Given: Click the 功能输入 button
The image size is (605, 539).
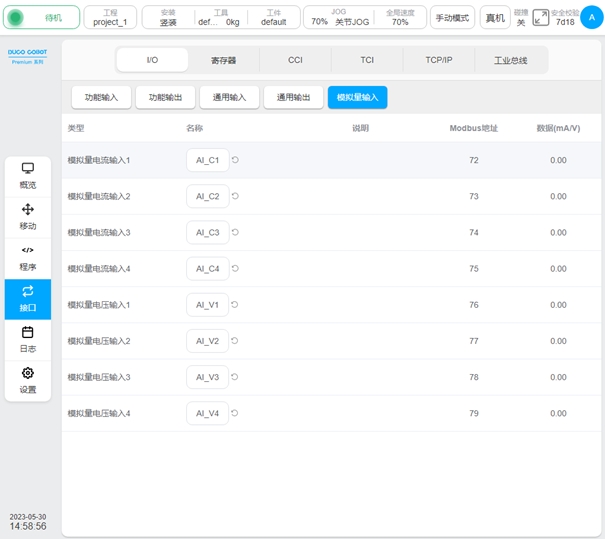Looking at the screenshot, I should (102, 97).
